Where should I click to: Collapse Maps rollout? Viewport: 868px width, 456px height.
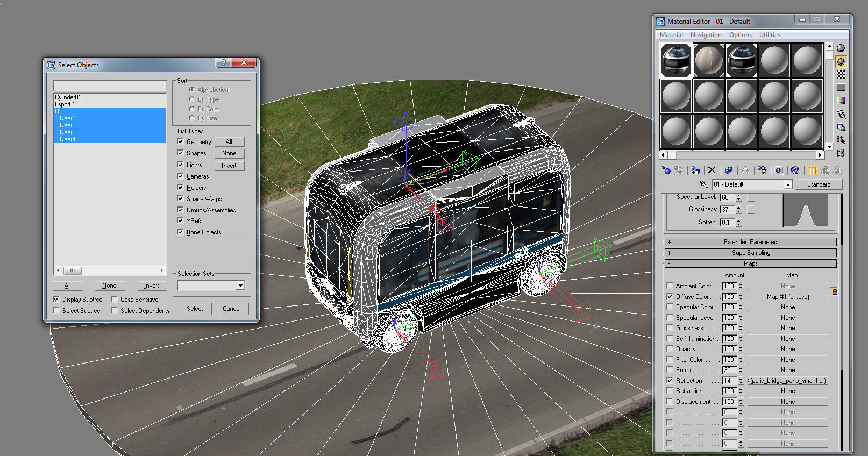click(x=751, y=263)
